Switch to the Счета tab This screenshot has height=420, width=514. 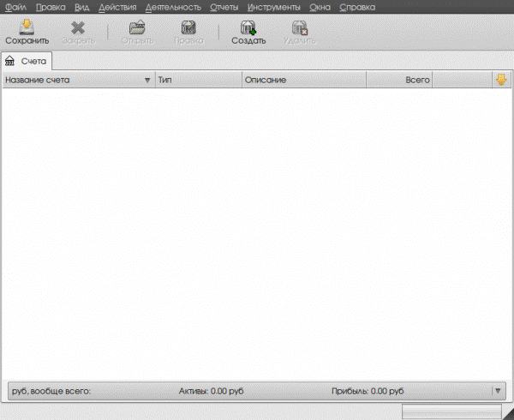tap(27, 61)
